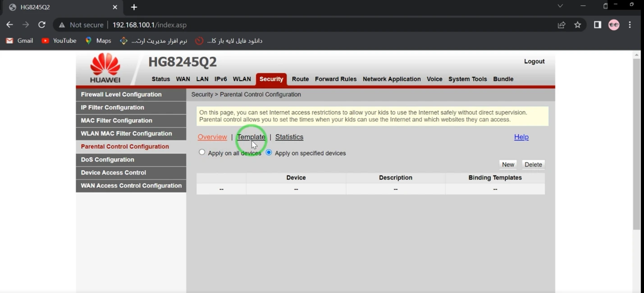Open browser side panel icon
Screen dimensions: 644x293
(598, 25)
